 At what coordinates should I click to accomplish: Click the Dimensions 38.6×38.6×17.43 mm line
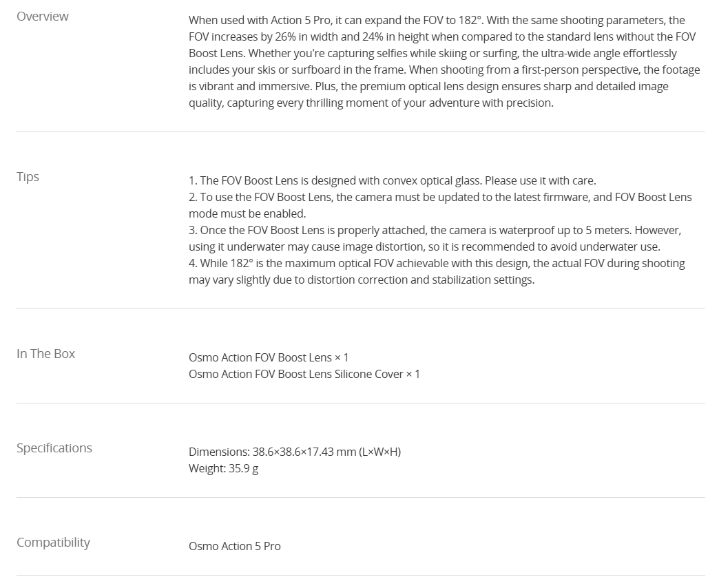point(295,452)
